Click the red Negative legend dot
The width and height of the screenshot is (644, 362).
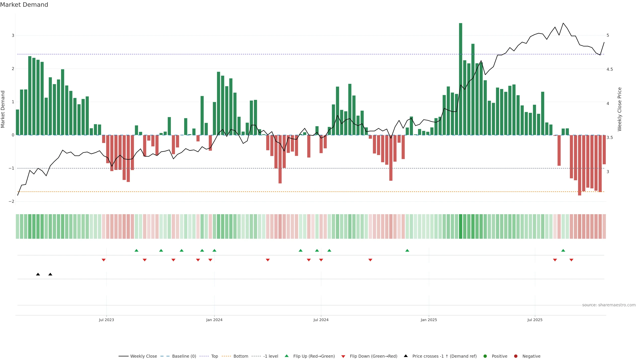(516, 356)
